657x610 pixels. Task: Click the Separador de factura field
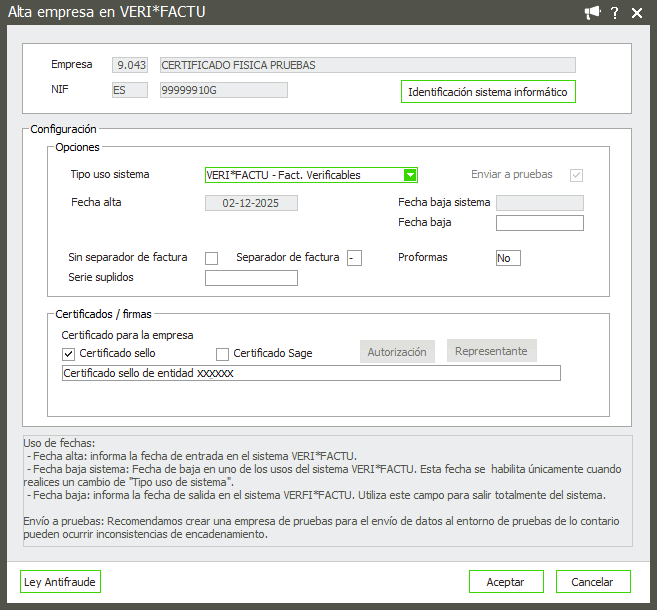[x=354, y=258]
